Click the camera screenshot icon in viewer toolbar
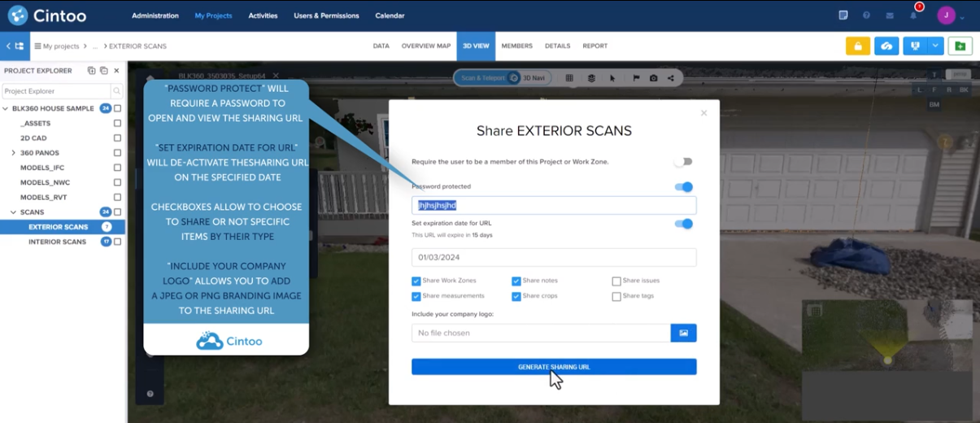Image resolution: width=980 pixels, height=423 pixels. 653,78
